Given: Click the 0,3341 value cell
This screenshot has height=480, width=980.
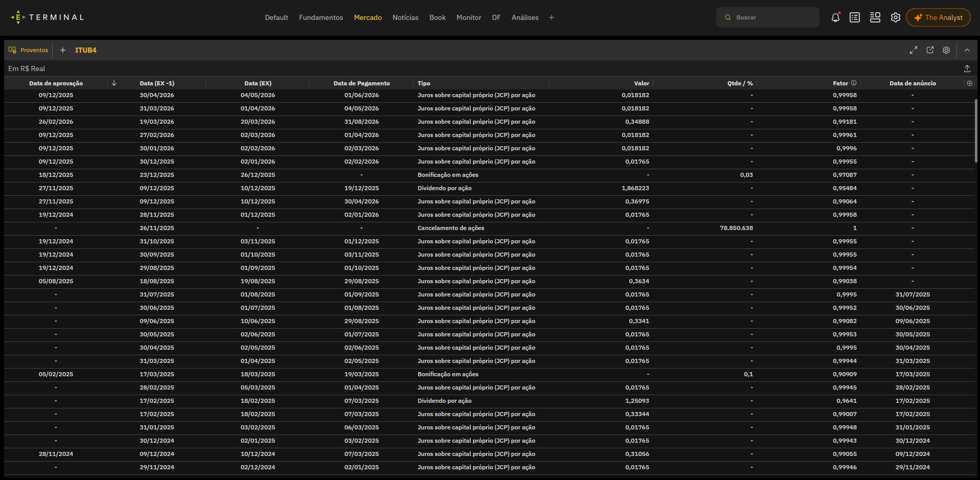Looking at the screenshot, I should pyautogui.click(x=639, y=321).
